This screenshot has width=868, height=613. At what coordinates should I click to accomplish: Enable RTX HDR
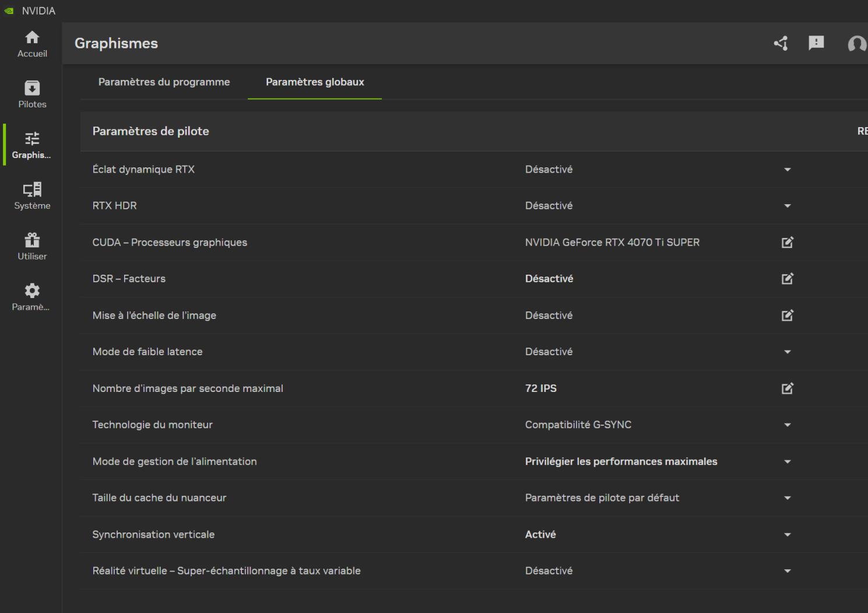[x=787, y=205]
